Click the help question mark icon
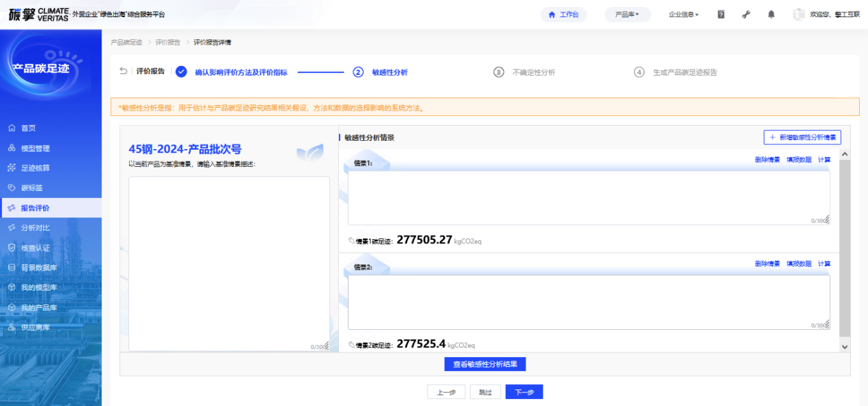This screenshot has height=406, width=868. (721, 14)
